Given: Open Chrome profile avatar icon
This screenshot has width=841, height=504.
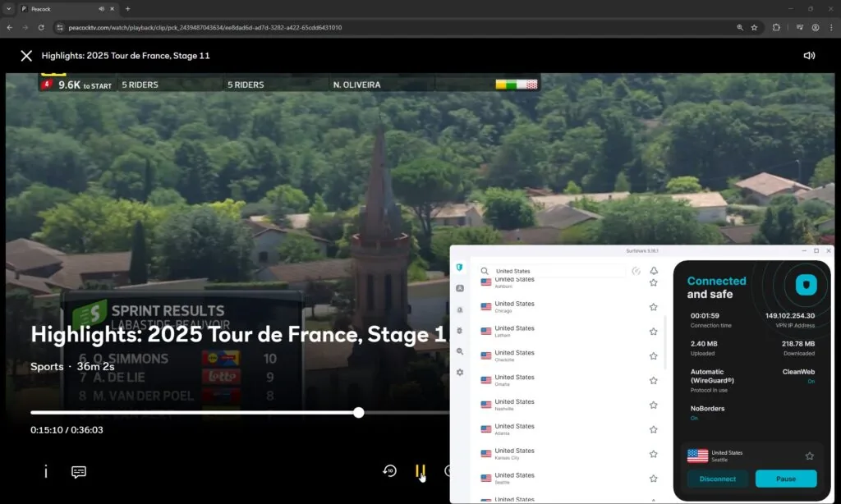Looking at the screenshot, I should [816, 27].
